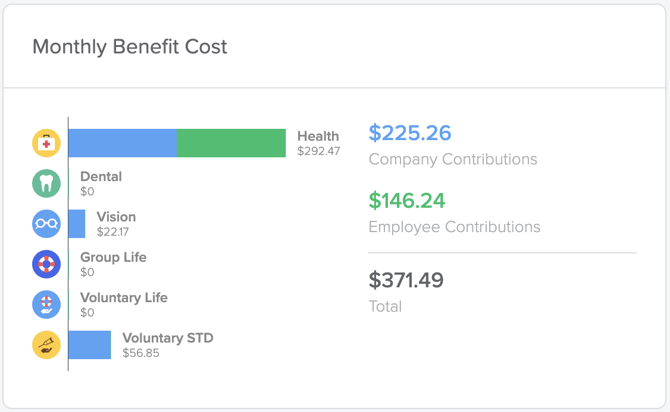Click the Vision $22.17 label
Image resolution: width=670 pixels, height=412 pixels.
click(x=116, y=224)
